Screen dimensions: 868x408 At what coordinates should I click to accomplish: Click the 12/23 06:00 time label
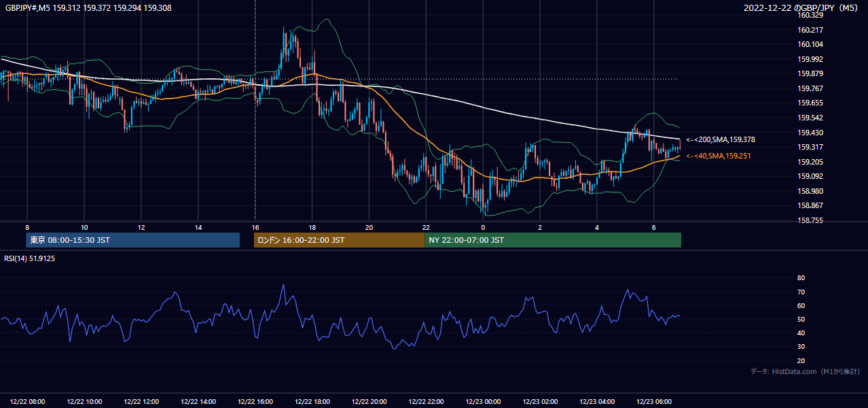654,402
